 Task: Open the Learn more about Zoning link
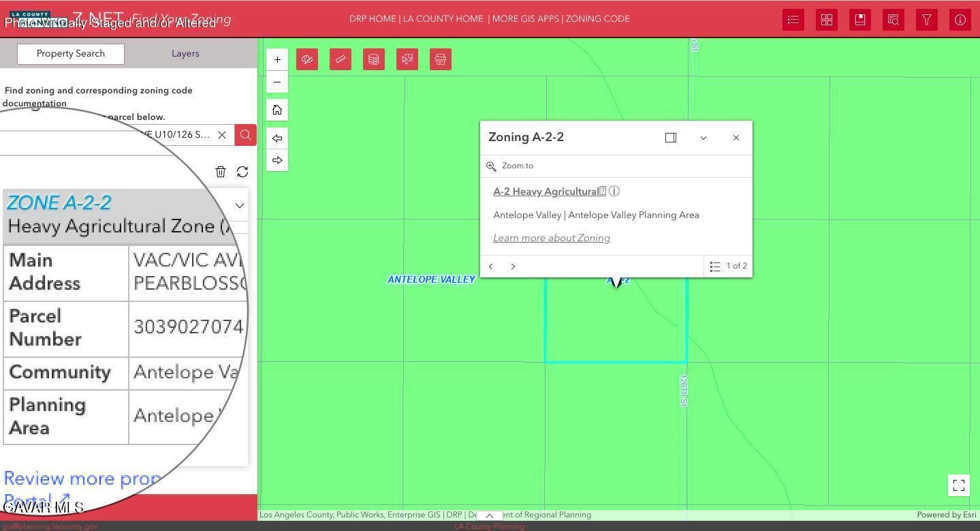click(x=552, y=238)
